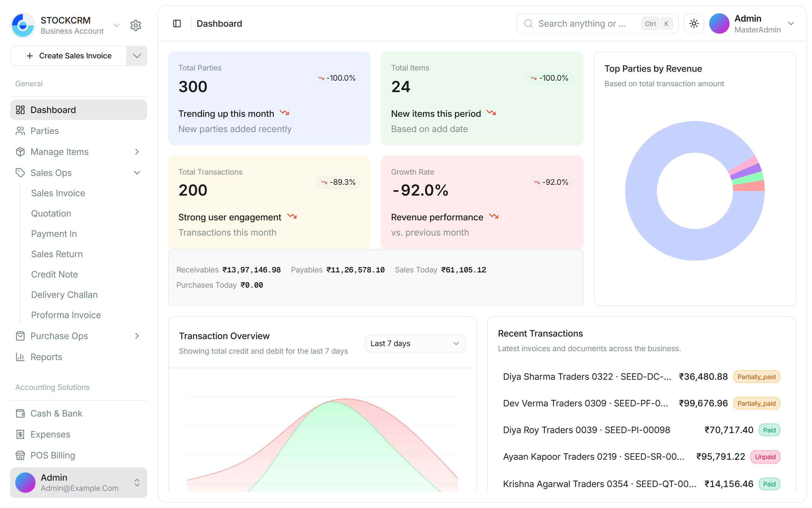Expand STOCKCRM account switcher chevron
Image resolution: width=812 pixels, height=508 pixels.
117,25
